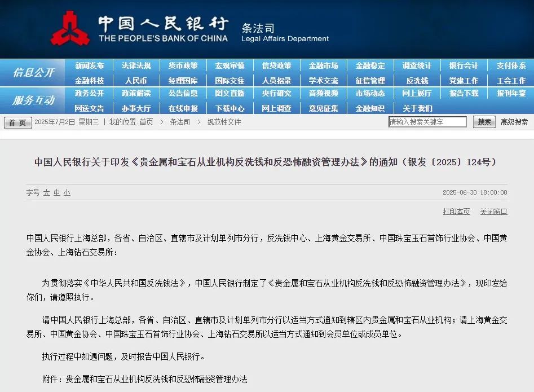Open 工会工作 menu item
Viewport: 534px width, 392px height.
(x=511, y=81)
